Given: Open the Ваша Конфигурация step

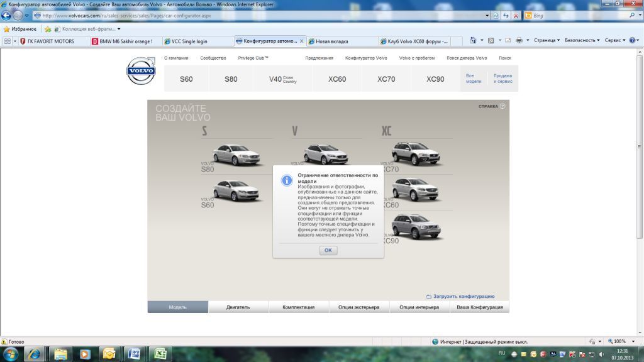Looking at the screenshot, I should [480, 307].
